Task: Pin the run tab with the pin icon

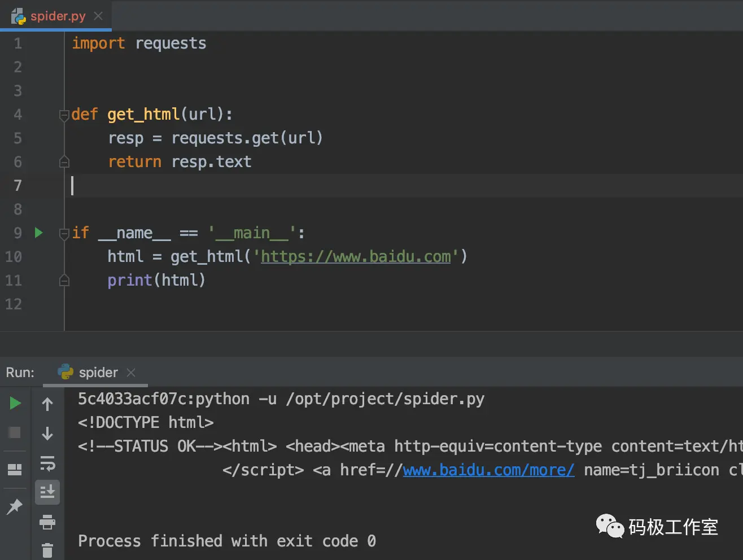Action: pyautogui.click(x=15, y=506)
